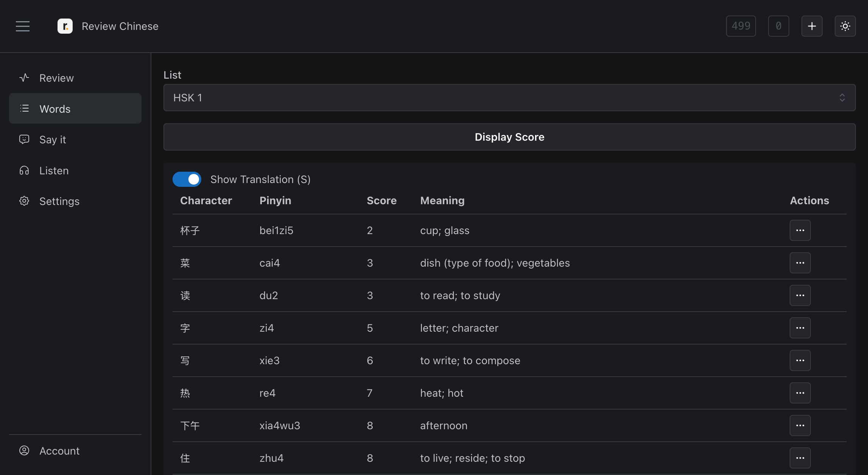
Task: Click the Review Chinese title text
Action: click(120, 26)
